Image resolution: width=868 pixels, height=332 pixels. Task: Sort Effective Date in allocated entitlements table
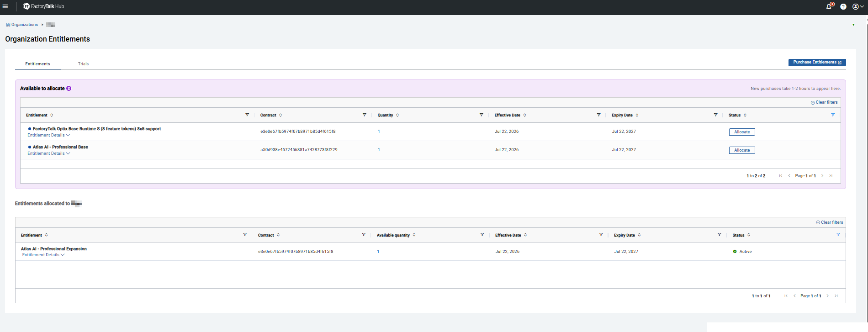(525, 235)
